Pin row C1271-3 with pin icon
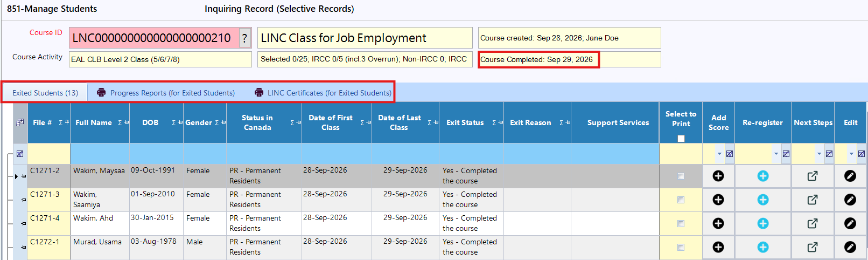Screen dimensions: 868x260 click(24, 200)
